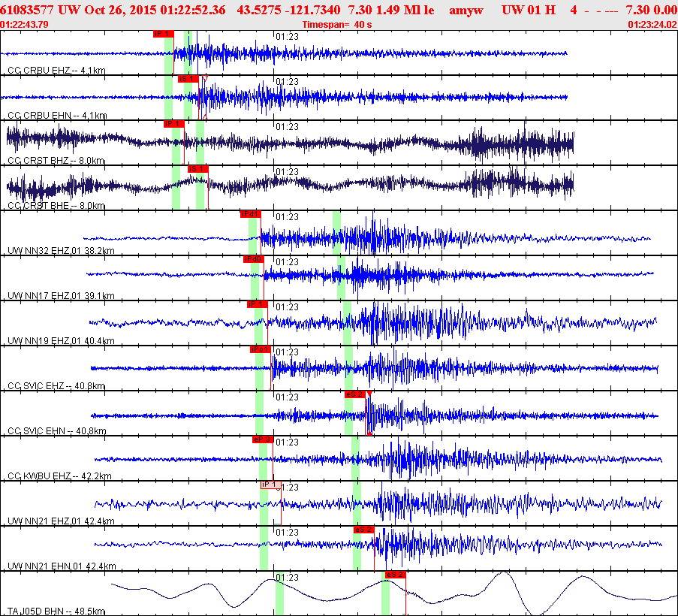Click the green predicted S-arrival bar on KWBU EHZ trace
678x616 pixels.
click(355, 458)
